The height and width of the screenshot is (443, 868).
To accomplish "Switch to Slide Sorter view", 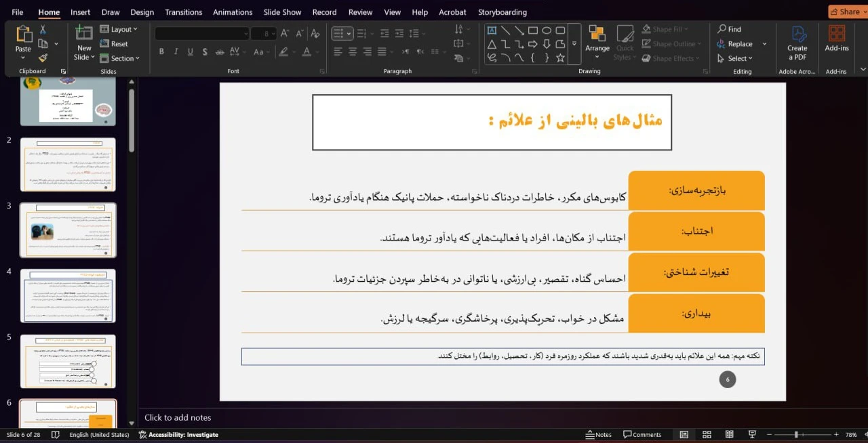I will coord(707,435).
